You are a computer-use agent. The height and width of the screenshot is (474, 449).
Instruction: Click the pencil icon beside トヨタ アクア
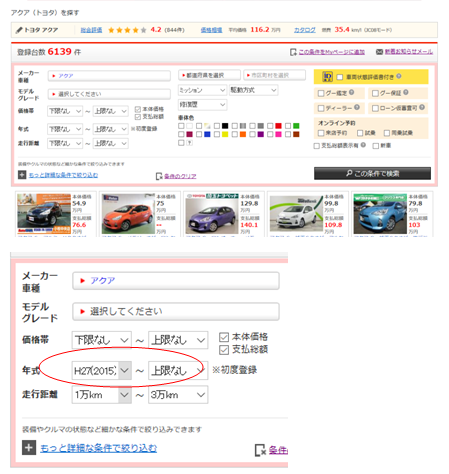(x=19, y=30)
